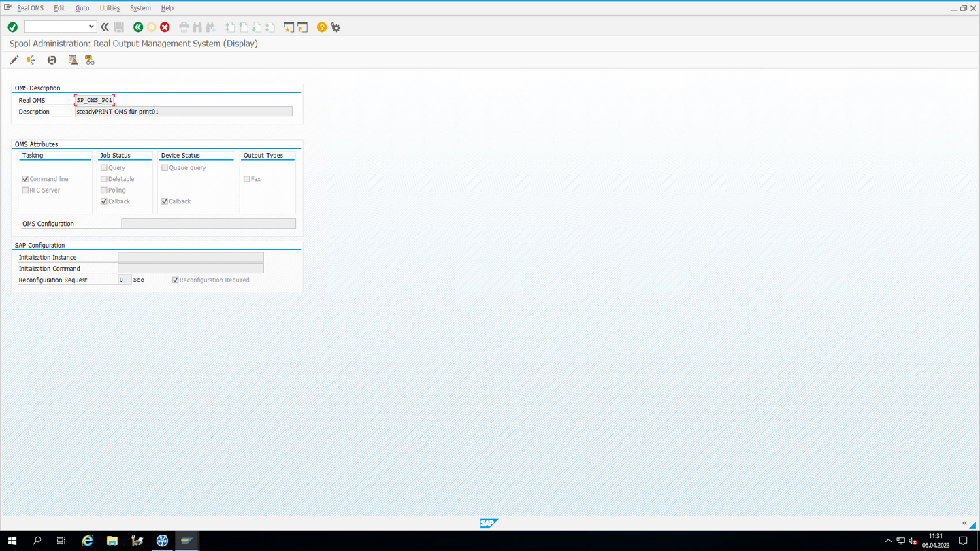
Task: Click the Save floppy disk icon
Action: coord(119,27)
